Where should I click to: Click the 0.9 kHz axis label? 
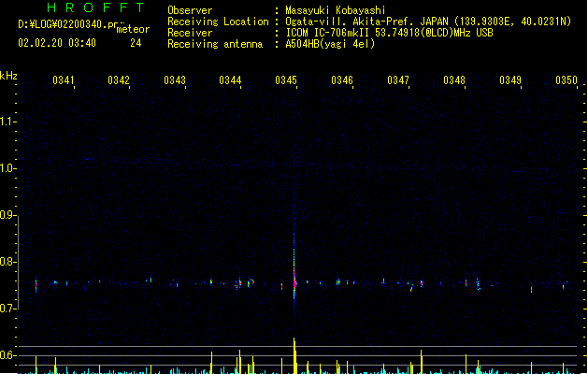pyautogui.click(x=7, y=215)
